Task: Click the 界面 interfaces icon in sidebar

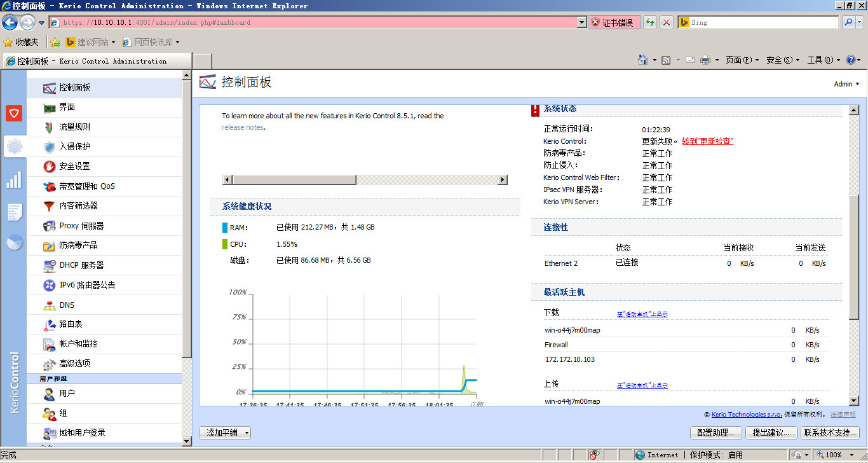Action: point(50,107)
